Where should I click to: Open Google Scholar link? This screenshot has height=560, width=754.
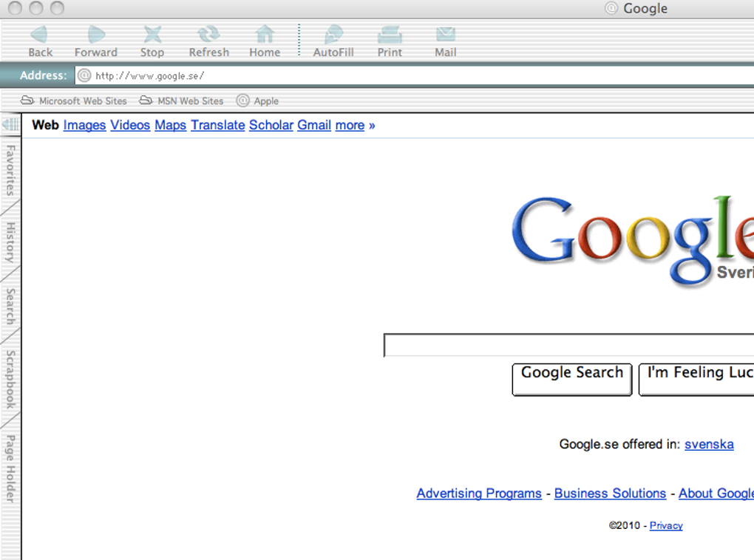point(271,125)
